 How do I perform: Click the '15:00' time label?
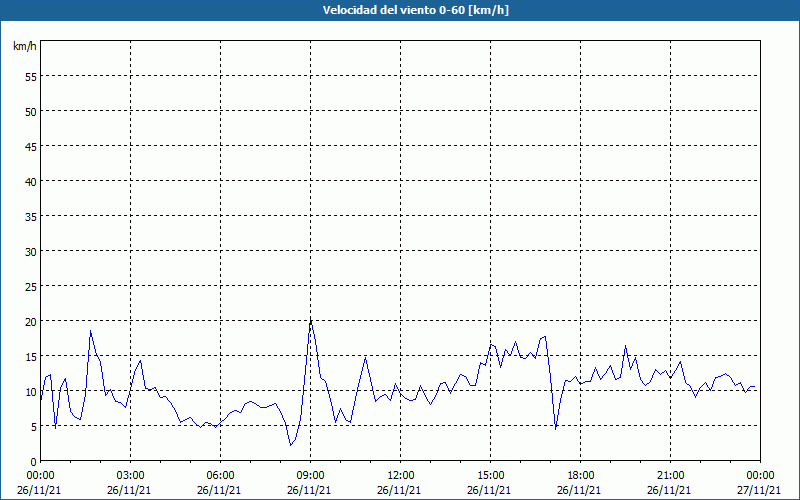[x=490, y=476]
